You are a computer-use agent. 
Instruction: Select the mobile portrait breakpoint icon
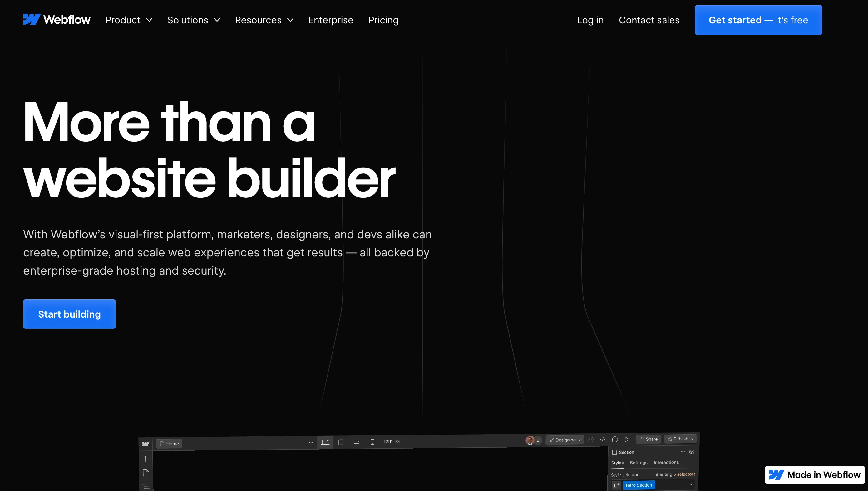pos(372,442)
